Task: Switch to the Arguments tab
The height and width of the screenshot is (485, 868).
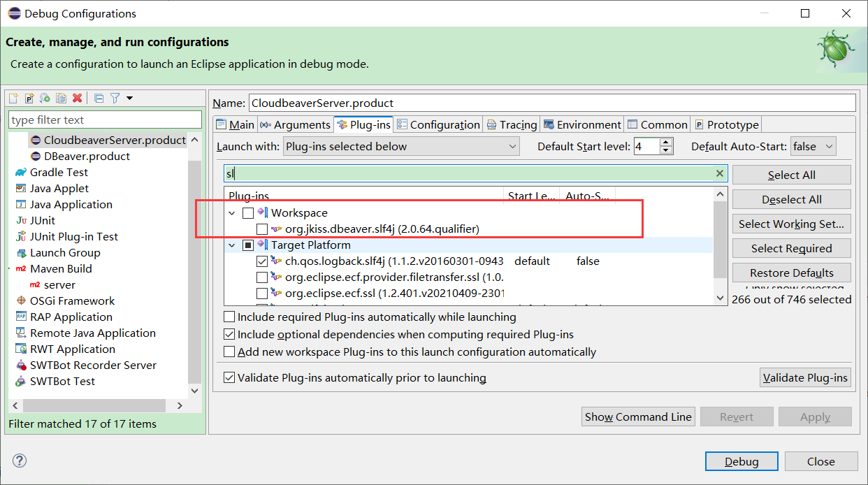Action: tap(296, 124)
